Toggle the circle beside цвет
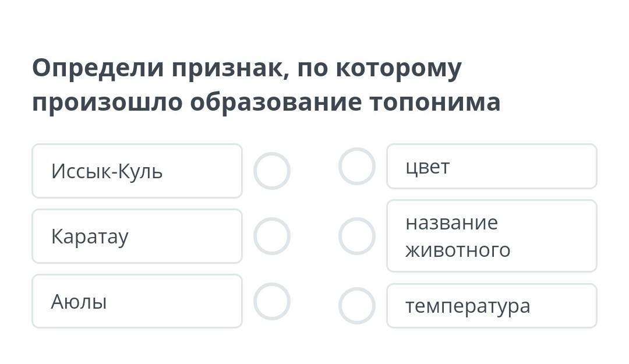This screenshot has width=629, height=364. (x=357, y=167)
